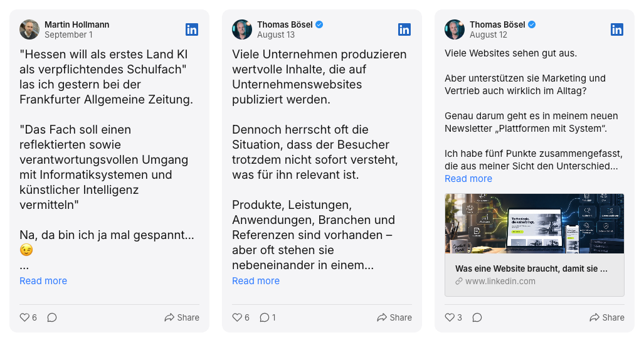The image size is (644, 340).
Task: Open comment icon on August 12 post
Action: 477,317
